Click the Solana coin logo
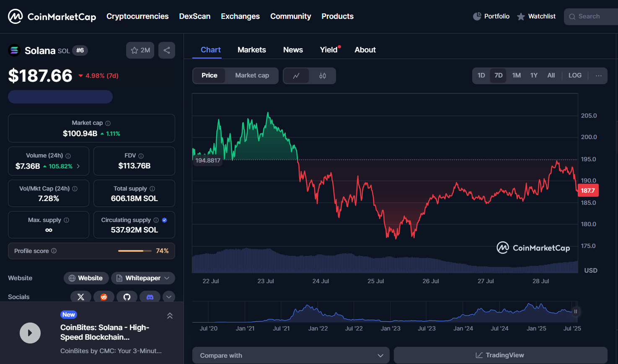 pos(14,50)
